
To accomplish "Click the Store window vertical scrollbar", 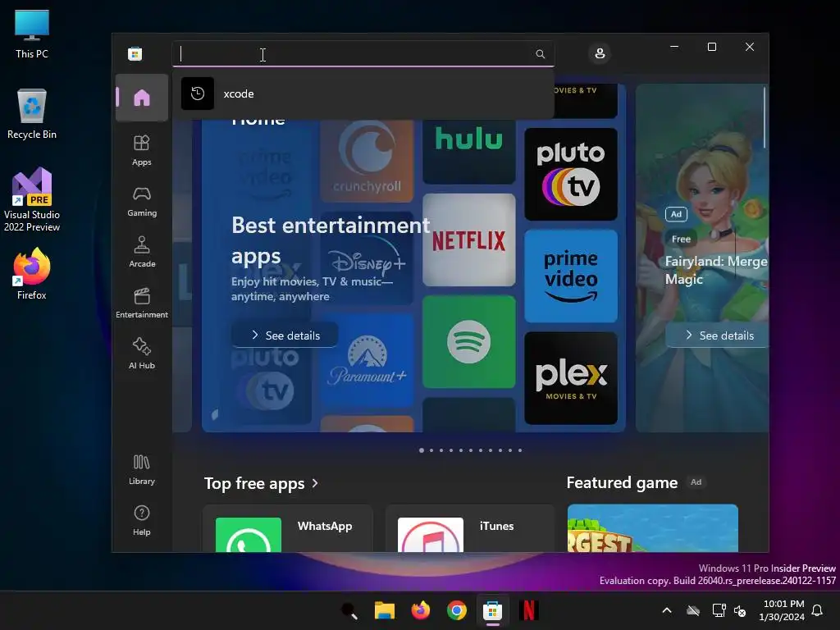I will coord(765,118).
